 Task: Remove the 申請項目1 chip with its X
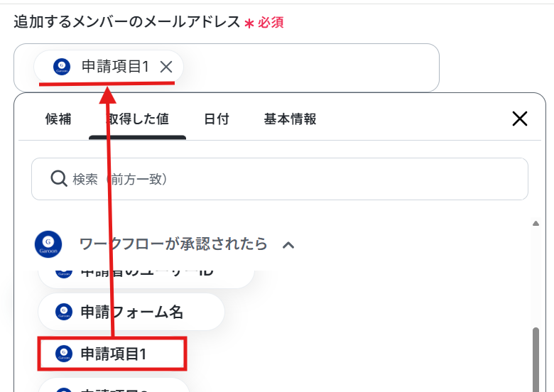coord(166,67)
